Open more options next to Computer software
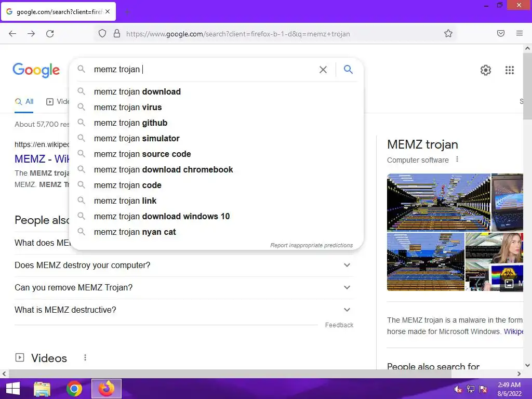Image resolution: width=532 pixels, height=399 pixels. point(457,159)
